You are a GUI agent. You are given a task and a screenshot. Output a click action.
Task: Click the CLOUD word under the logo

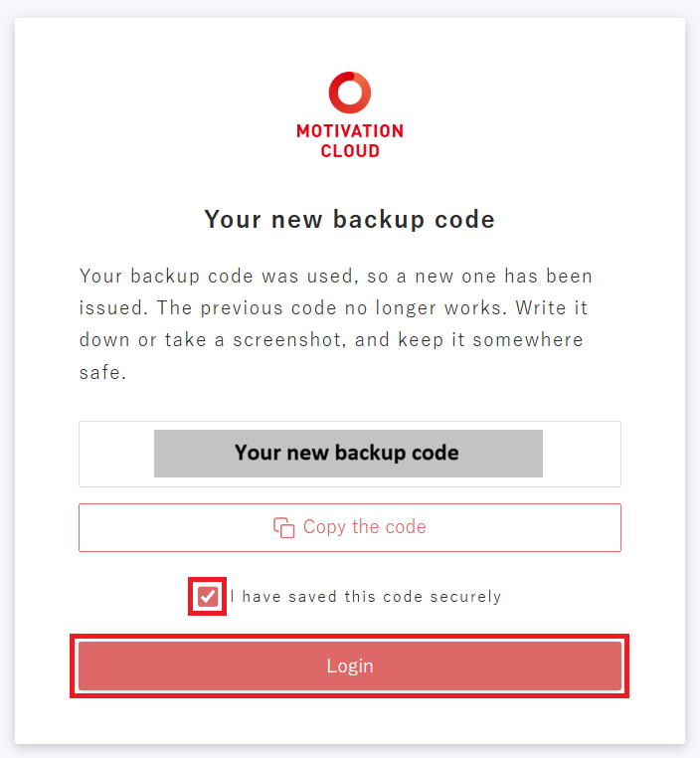pos(350,151)
